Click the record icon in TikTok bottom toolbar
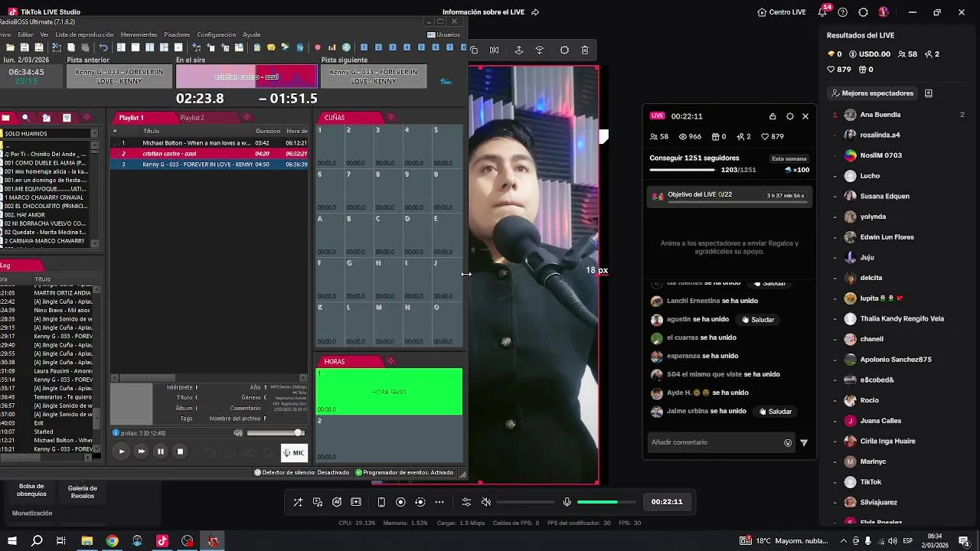980x551 pixels. 400,502
